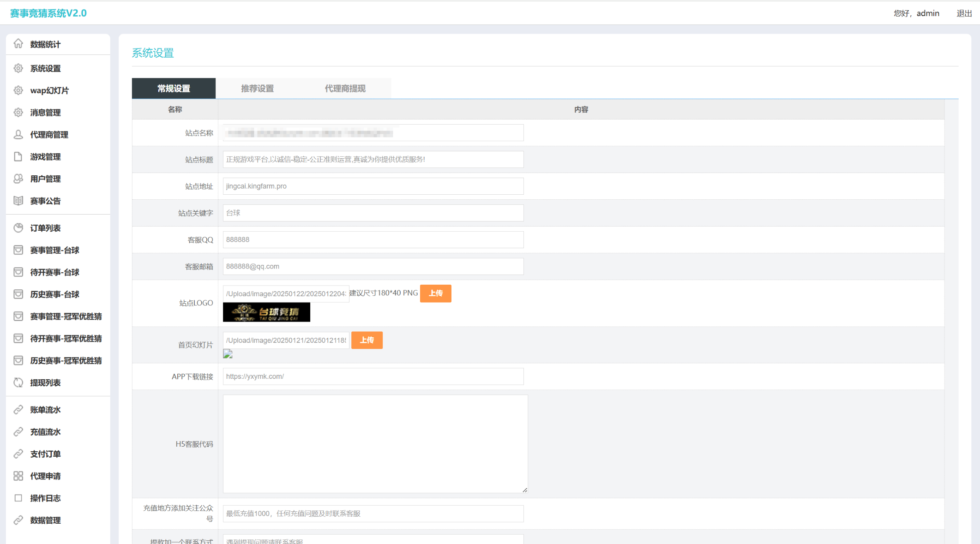Select the 常规设置 tab
The image size is (980, 544).
tap(174, 89)
